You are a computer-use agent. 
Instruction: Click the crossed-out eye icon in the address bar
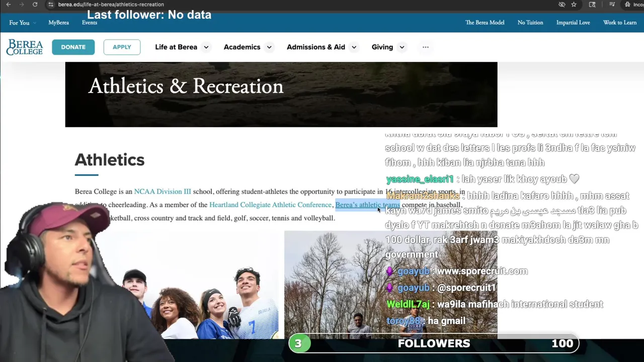point(562,5)
